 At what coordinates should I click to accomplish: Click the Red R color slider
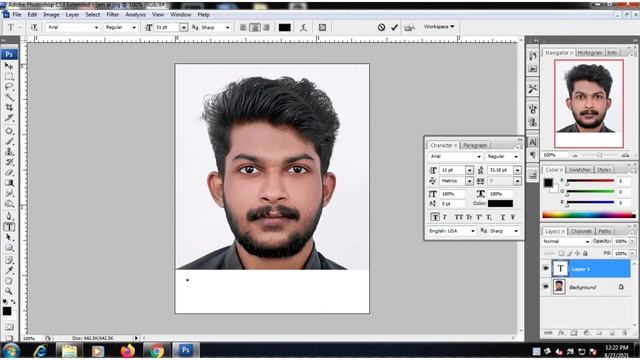pyautogui.click(x=590, y=180)
